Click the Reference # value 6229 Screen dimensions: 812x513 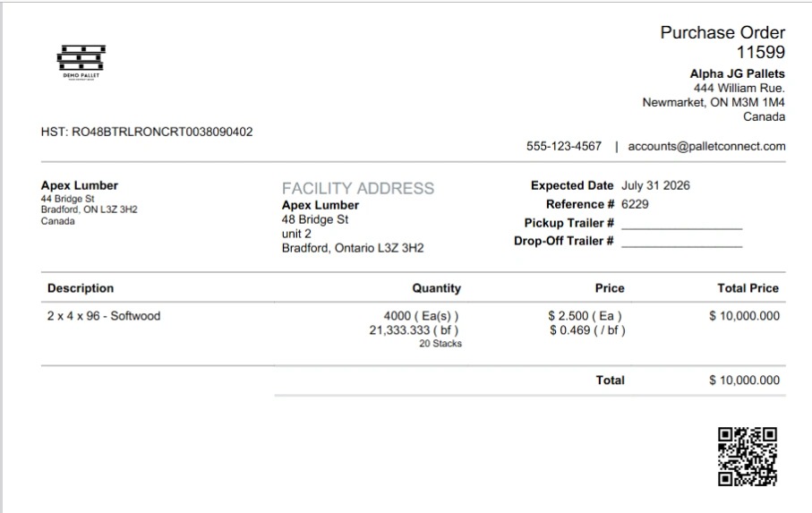click(635, 204)
